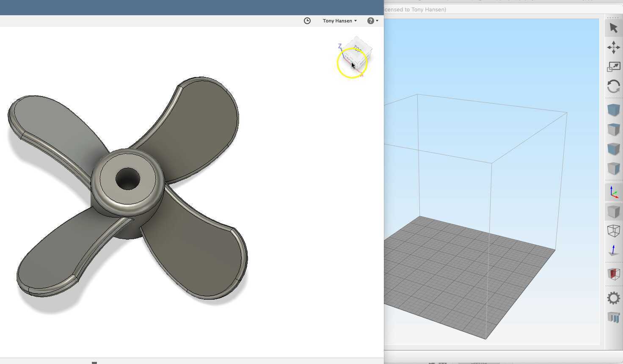Open settings using the gear icon
Image resolution: width=623 pixels, height=364 pixels.
(613, 298)
